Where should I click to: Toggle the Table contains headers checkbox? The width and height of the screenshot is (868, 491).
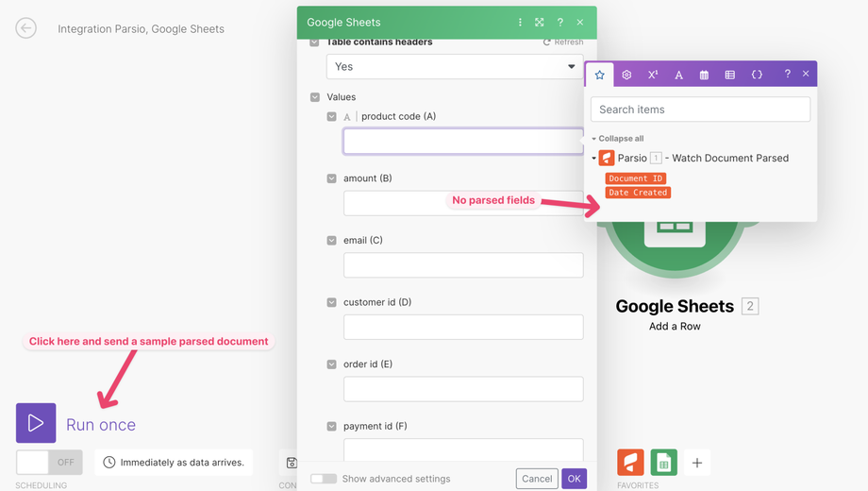click(x=314, y=42)
